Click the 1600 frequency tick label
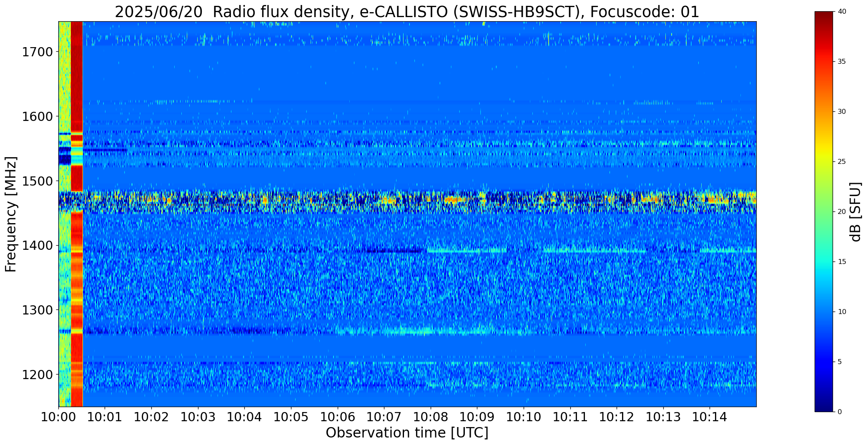This screenshot has width=868, height=445. pyautogui.click(x=38, y=116)
